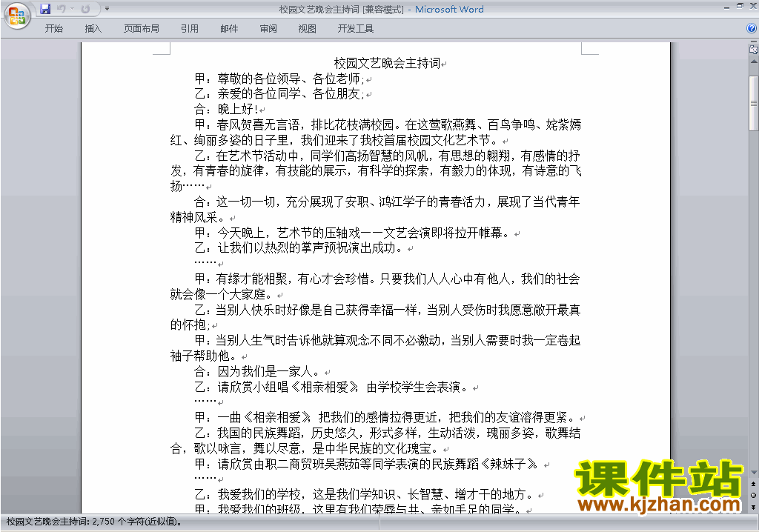This screenshot has width=759, height=532.
Task: Click the split handle above the ruler icon
Action: [x=753, y=42]
